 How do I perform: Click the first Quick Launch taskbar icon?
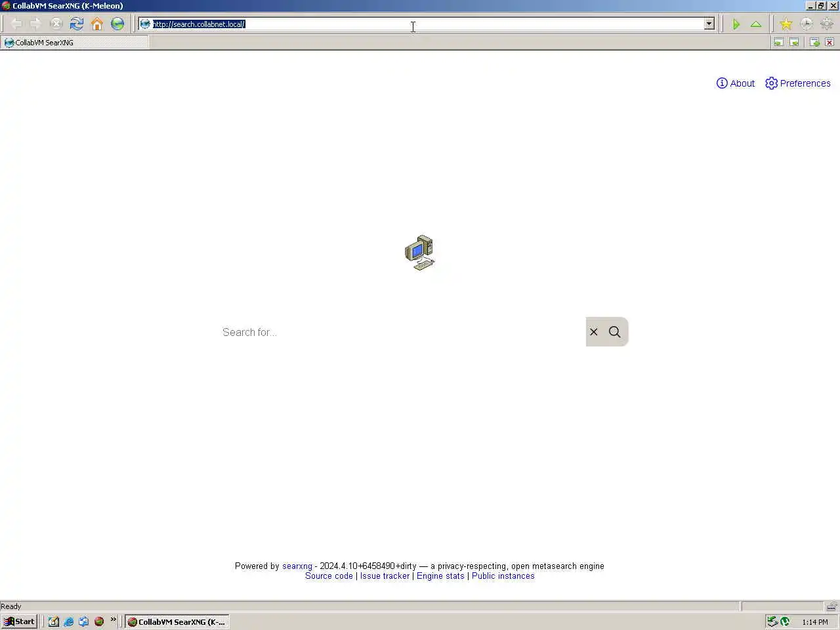click(54, 621)
